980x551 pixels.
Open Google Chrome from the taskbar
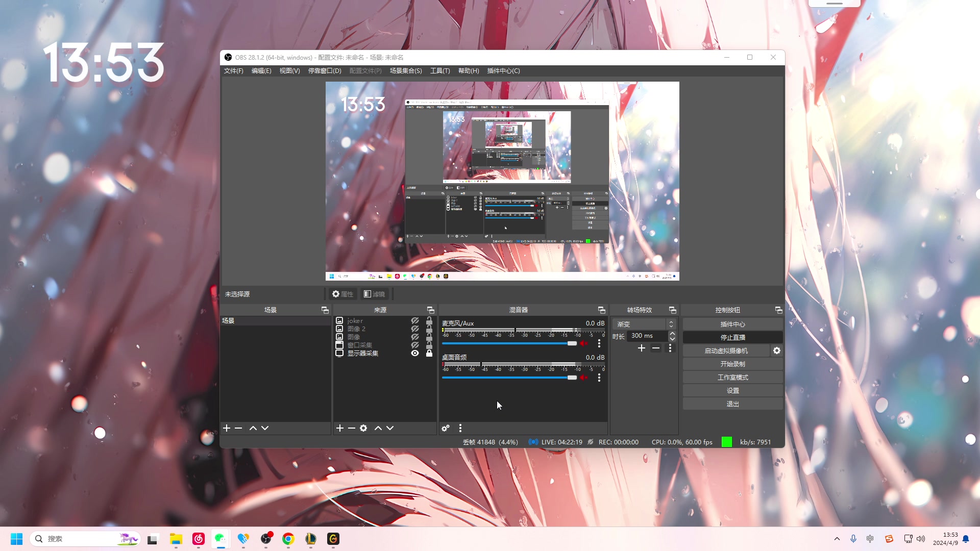coord(288,539)
